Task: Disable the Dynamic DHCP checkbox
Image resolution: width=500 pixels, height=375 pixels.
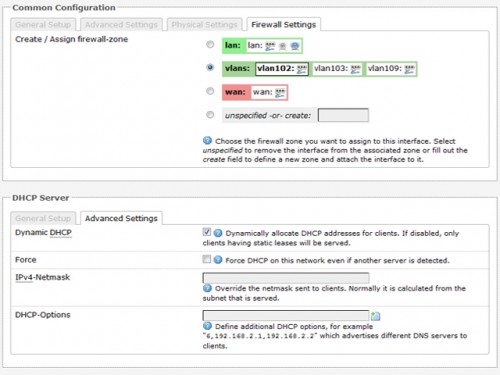Action: click(207, 232)
